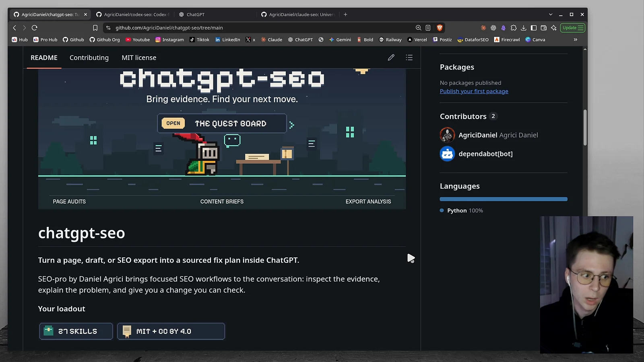The height and width of the screenshot is (362, 644).
Task: Toggle the browser sidebar panel icon
Action: [533, 28]
